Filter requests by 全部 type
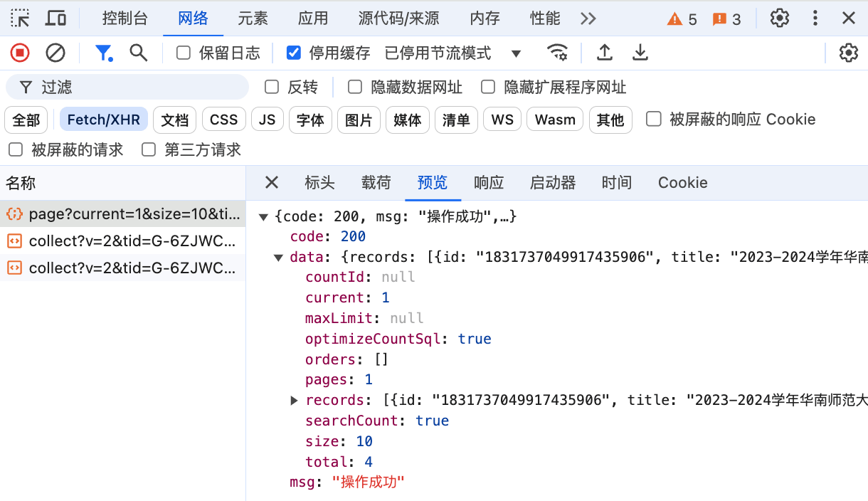Screen dimensions: 868x501 26,120
